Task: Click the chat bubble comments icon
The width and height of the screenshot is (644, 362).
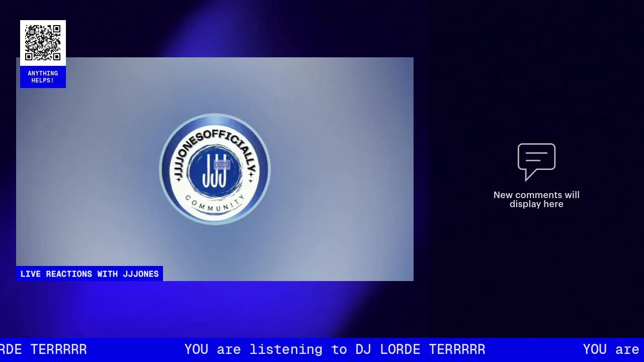Action: 536,162
